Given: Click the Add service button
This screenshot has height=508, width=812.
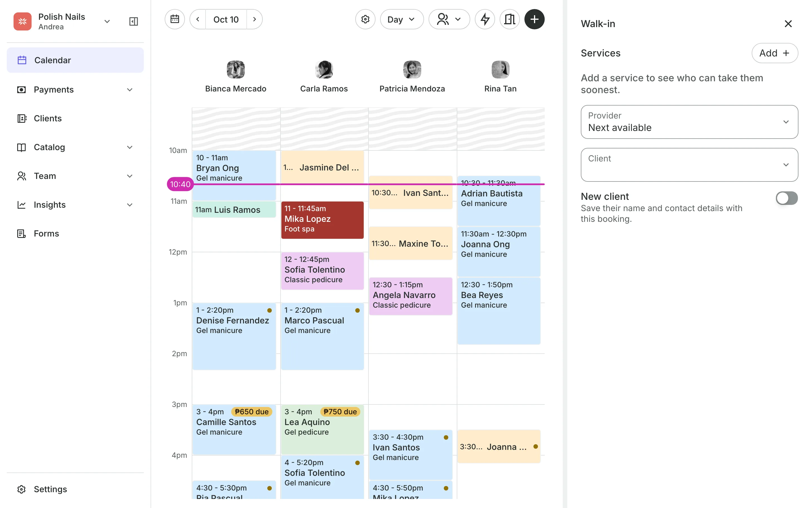Looking at the screenshot, I should click(x=775, y=53).
